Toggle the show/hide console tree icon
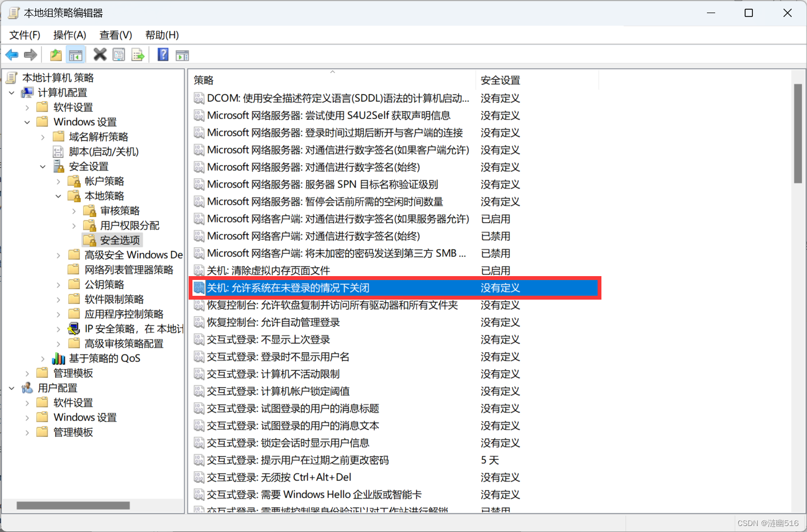This screenshot has height=532, width=807. click(75, 55)
